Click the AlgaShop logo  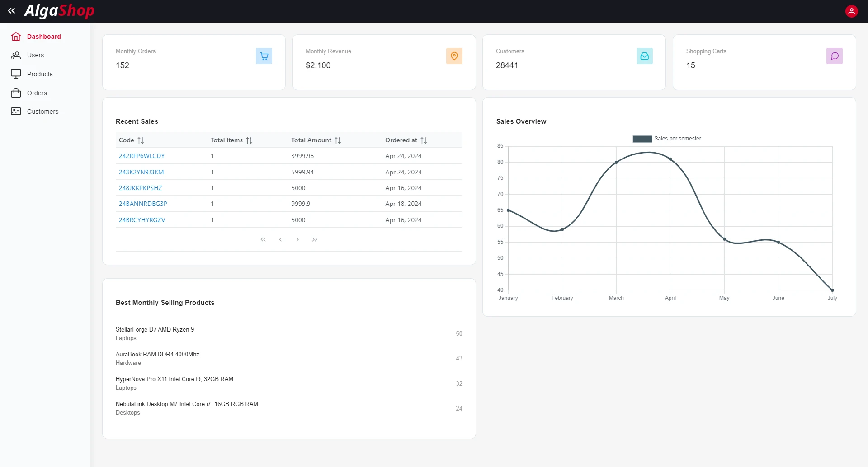pos(59,11)
